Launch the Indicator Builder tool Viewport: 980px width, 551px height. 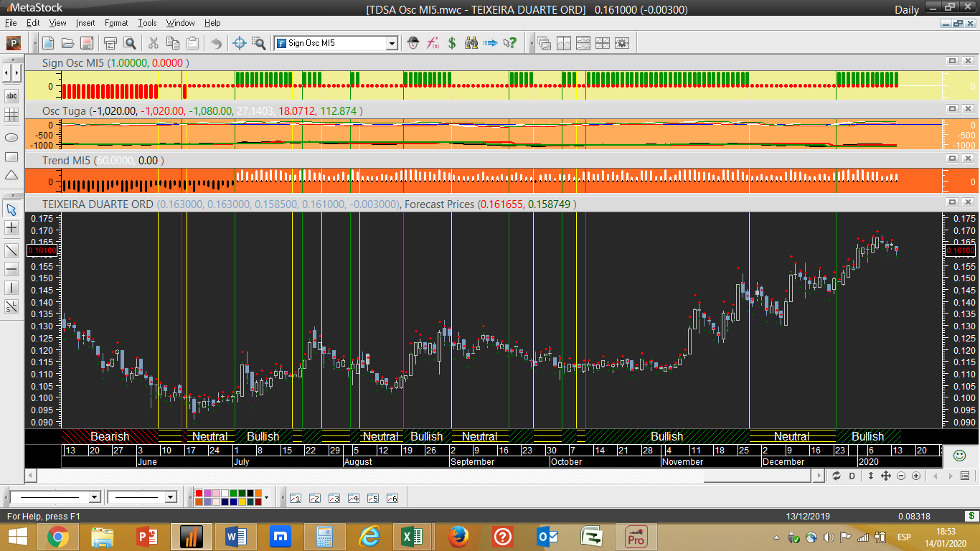(433, 43)
